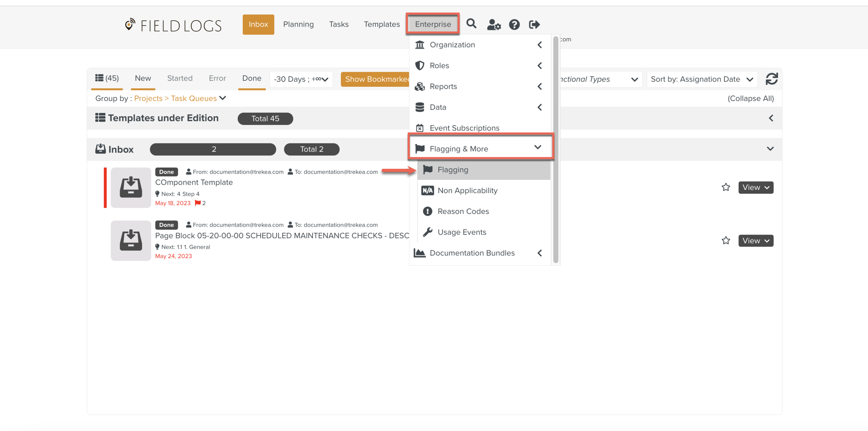Open the COmponent Template task title

coord(194,182)
